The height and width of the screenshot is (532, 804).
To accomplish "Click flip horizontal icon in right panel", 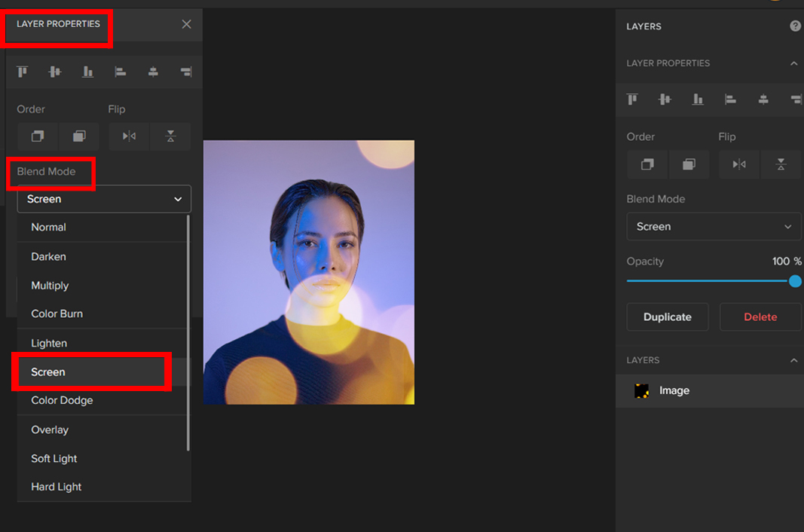I will pyautogui.click(x=739, y=164).
